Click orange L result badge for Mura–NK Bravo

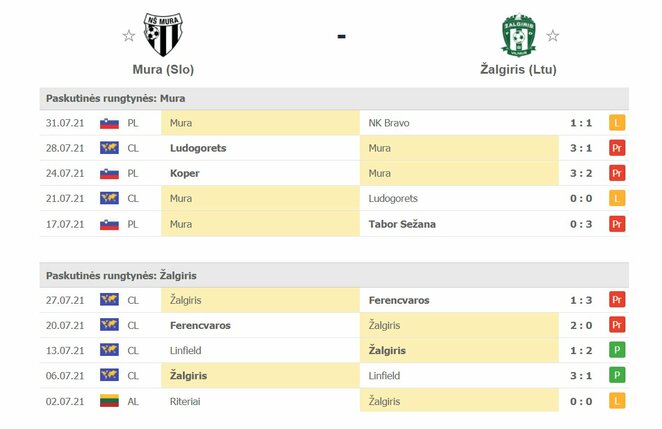617,123
